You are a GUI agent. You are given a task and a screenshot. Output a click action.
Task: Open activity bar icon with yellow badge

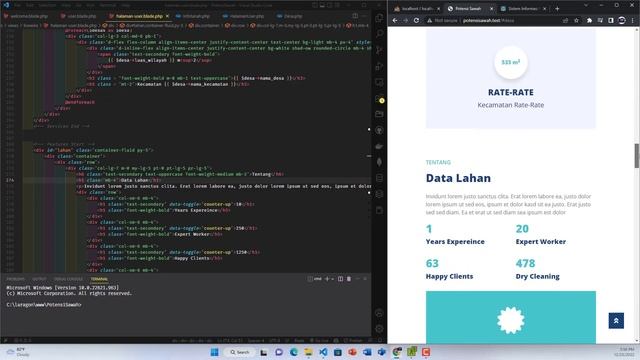380,98
